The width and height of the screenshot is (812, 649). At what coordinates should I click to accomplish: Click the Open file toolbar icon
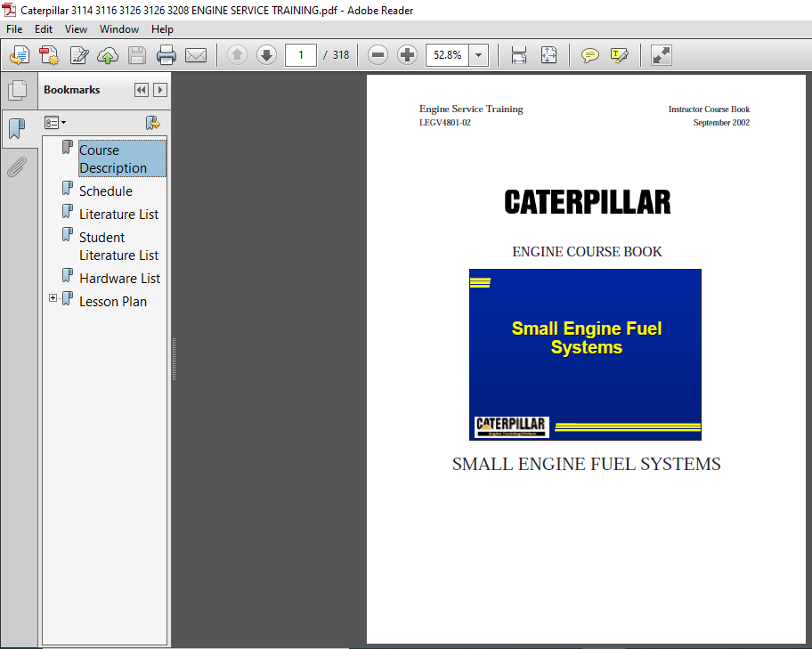[20, 55]
